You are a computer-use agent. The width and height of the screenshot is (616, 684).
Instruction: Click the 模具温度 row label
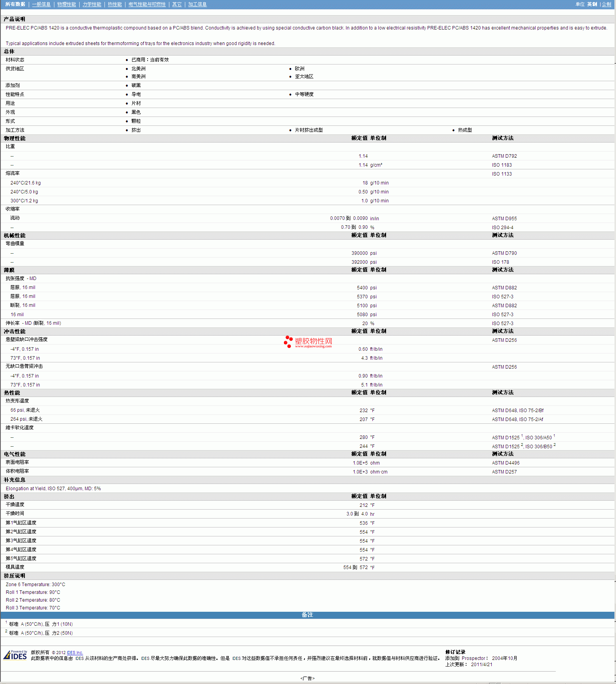(x=15, y=567)
